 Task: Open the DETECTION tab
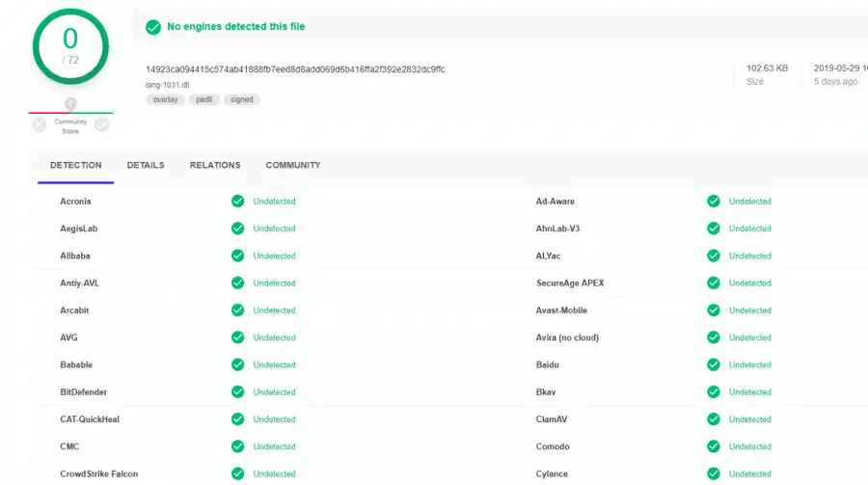pos(76,165)
